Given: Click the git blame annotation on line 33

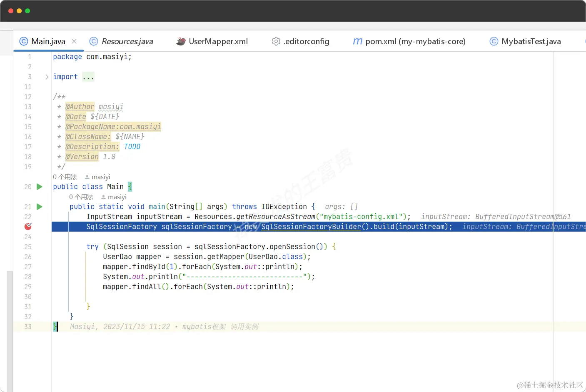Looking at the screenshot, I should [x=164, y=327].
